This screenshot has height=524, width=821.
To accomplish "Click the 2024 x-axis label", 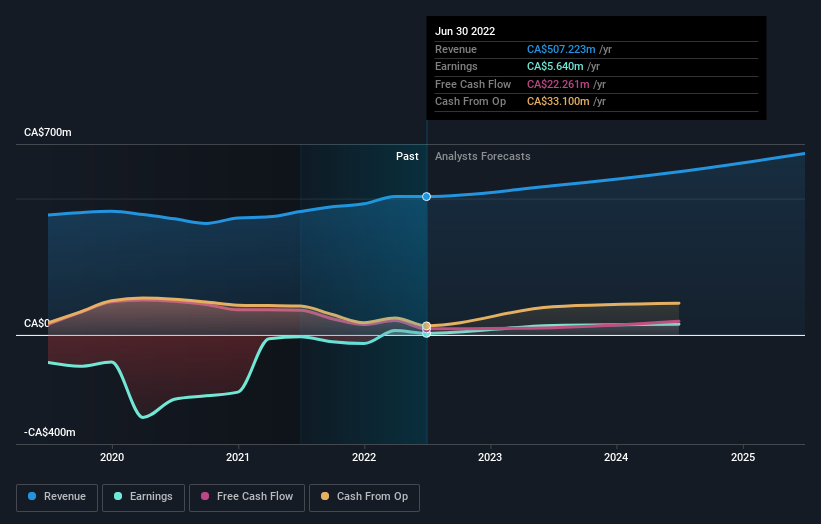I will tap(616, 458).
